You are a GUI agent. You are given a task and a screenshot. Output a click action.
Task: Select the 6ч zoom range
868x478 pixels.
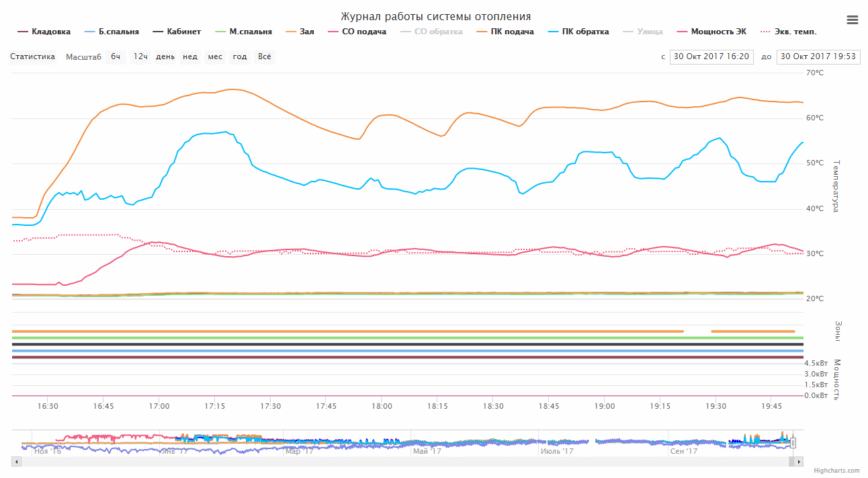[116, 56]
